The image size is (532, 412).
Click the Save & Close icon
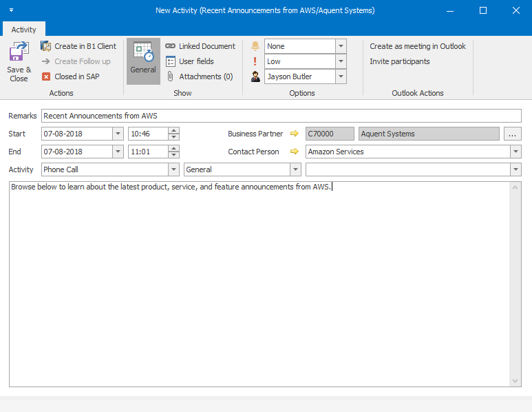coord(19,51)
